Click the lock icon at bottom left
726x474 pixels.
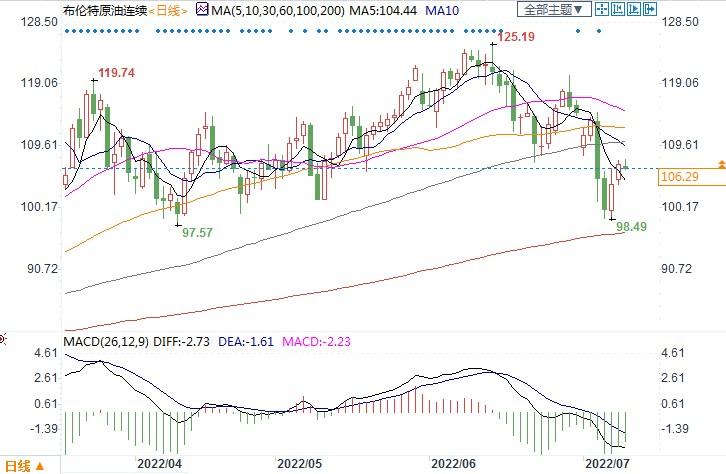coord(41,466)
